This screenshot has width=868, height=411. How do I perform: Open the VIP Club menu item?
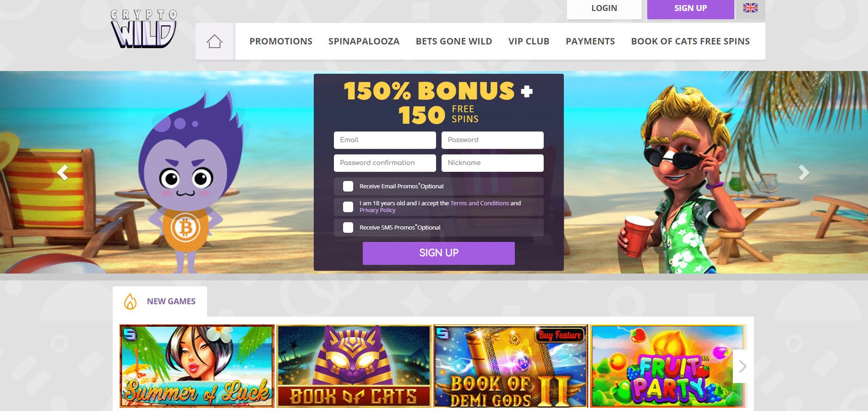(x=529, y=41)
